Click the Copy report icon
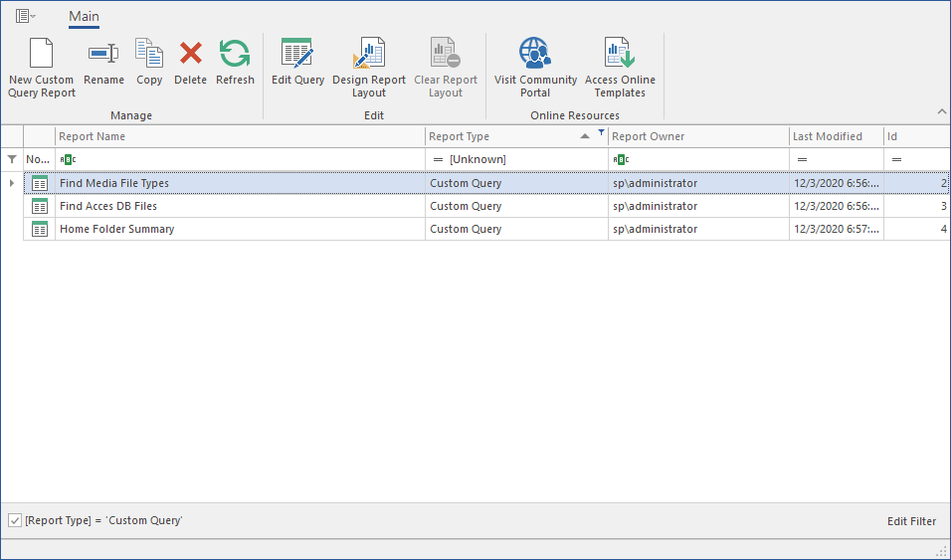 [149, 54]
